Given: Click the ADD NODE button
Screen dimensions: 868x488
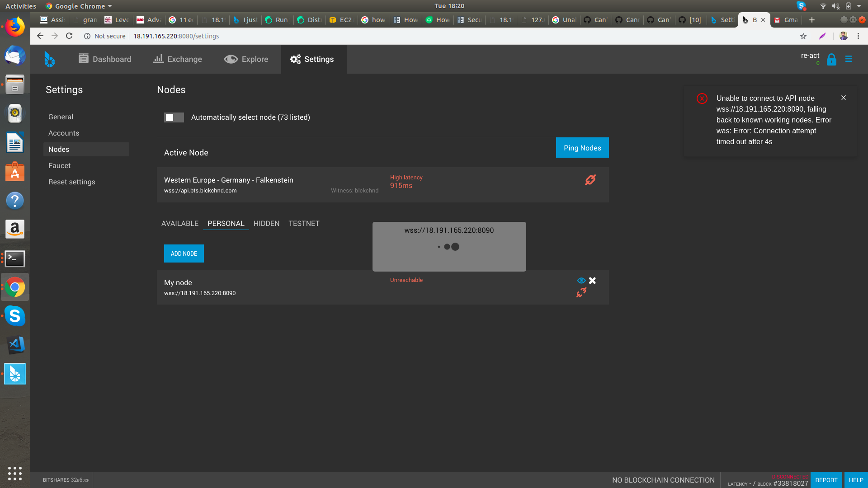Looking at the screenshot, I should coord(184,253).
